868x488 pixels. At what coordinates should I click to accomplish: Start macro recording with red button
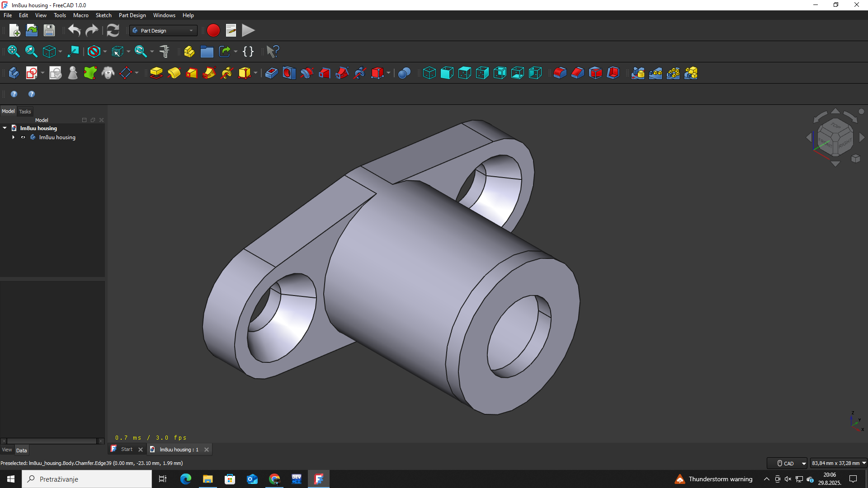tap(213, 30)
